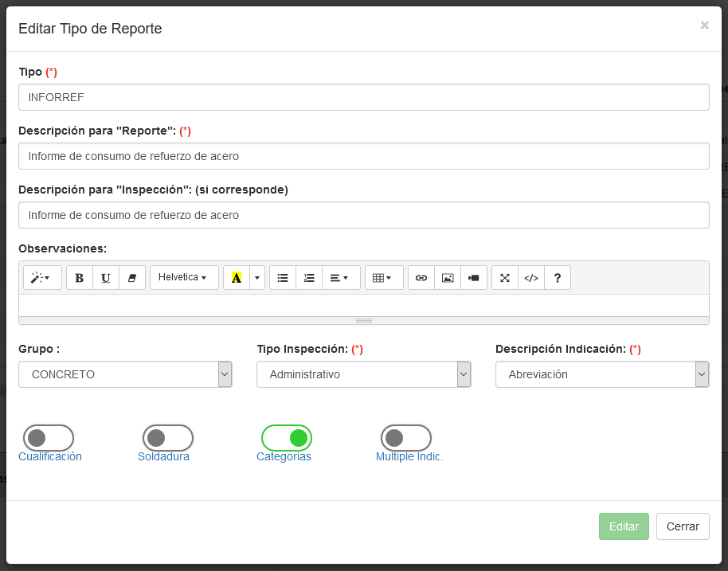Apply underline formatting in the editor toolbar
This screenshot has width=728, height=571.
pyautogui.click(x=105, y=278)
